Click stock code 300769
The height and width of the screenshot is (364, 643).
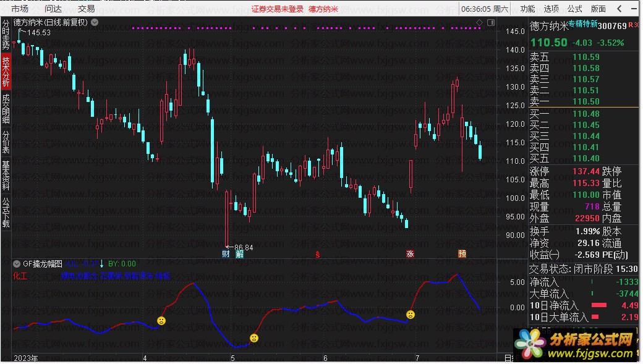pos(612,26)
